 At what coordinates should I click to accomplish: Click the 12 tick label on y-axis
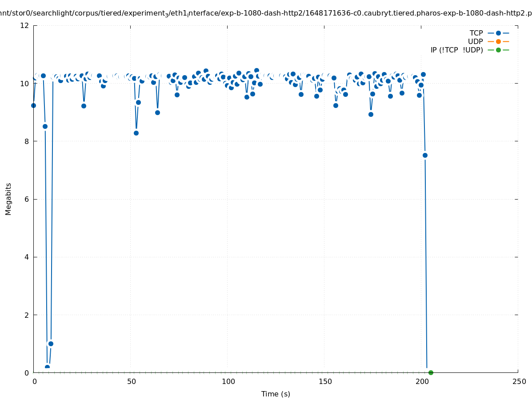click(x=24, y=25)
